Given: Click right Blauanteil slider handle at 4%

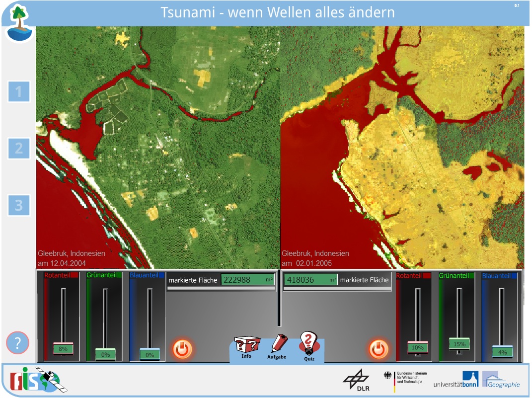Looking at the screenshot, I should click(x=502, y=351).
